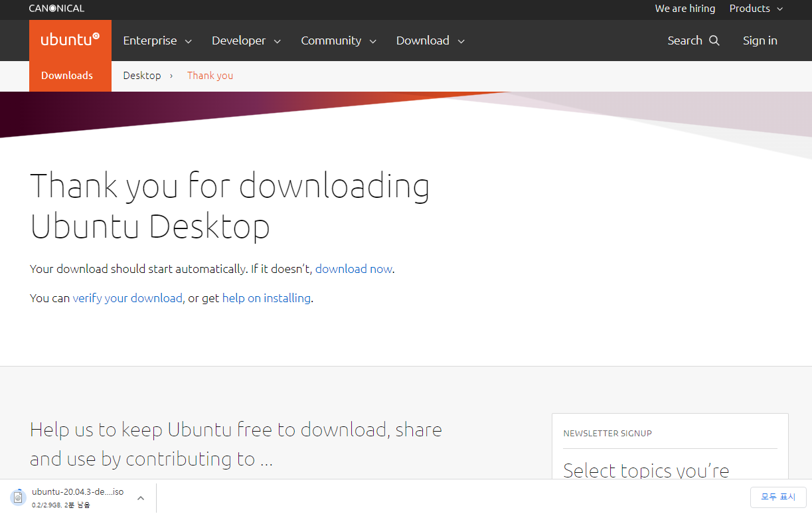Viewport: 812px width, 514px height.
Task: Click the Canonical logo
Action: pyautogui.click(x=56, y=9)
